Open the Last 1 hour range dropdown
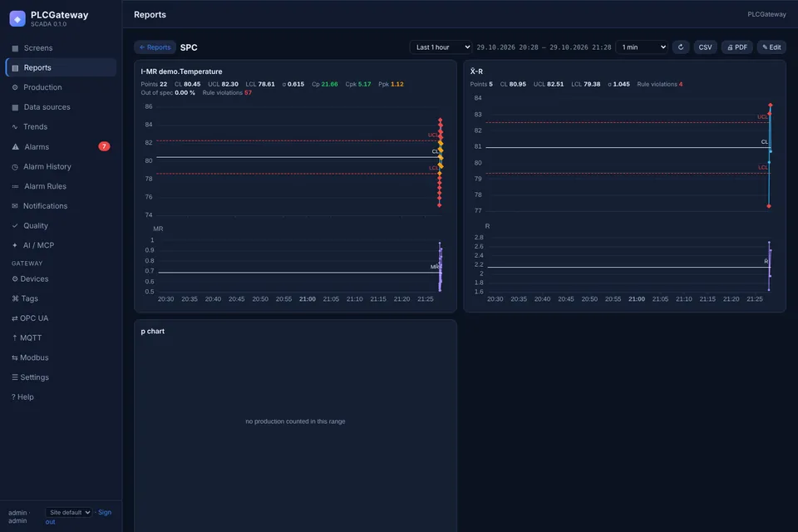798x532 pixels. click(441, 47)
